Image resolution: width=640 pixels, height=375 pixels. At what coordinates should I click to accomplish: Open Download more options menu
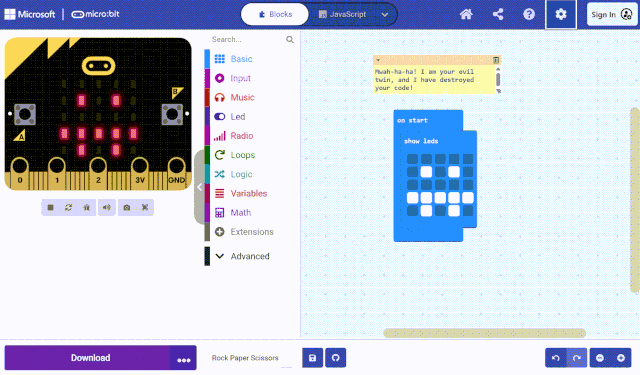coord(184,358)
